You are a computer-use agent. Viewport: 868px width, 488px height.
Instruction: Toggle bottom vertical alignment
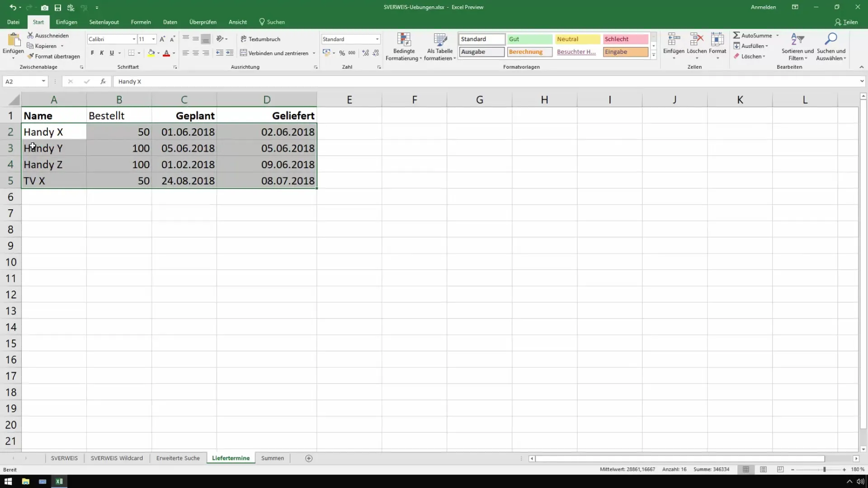coord(206,39)
